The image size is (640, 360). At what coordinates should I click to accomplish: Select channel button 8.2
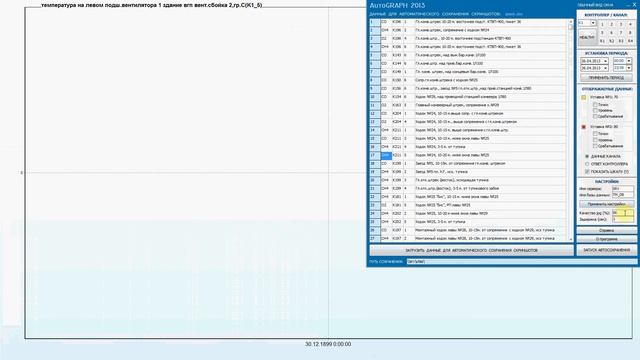(x=611, y=41)
